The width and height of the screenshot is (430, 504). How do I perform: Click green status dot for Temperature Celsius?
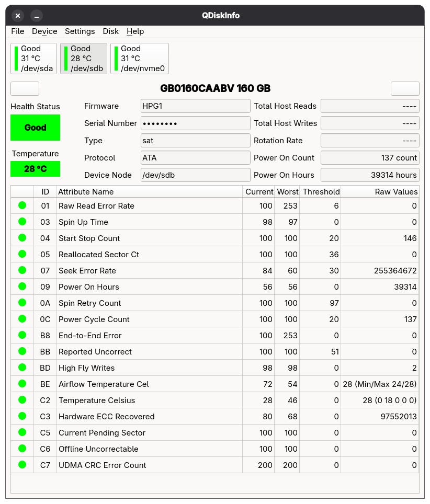tap(22, 400)
